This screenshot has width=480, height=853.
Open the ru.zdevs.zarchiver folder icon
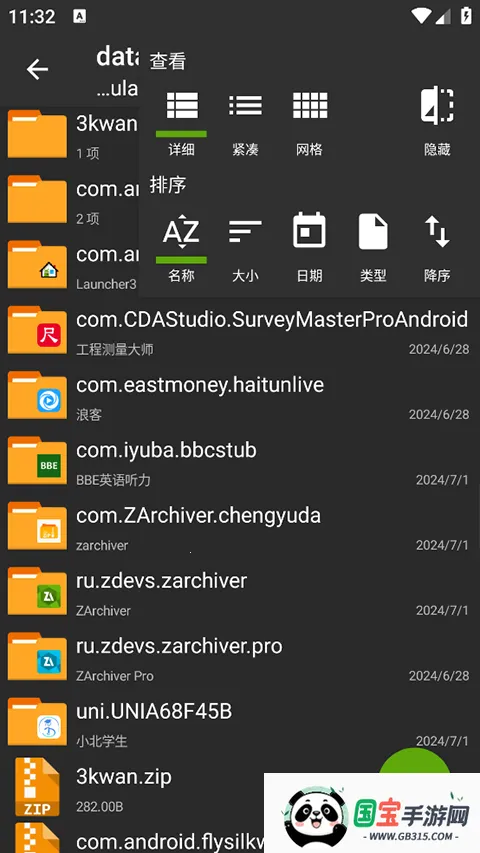click(37, 591)
